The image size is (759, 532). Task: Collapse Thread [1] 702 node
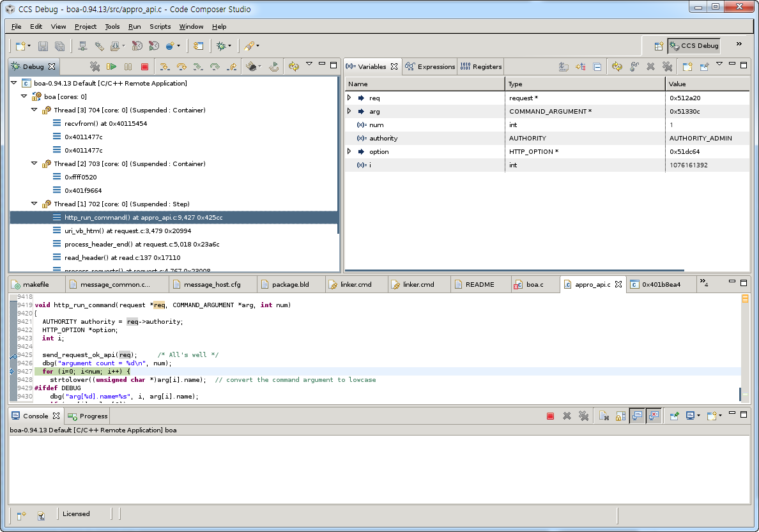(34, 204)
